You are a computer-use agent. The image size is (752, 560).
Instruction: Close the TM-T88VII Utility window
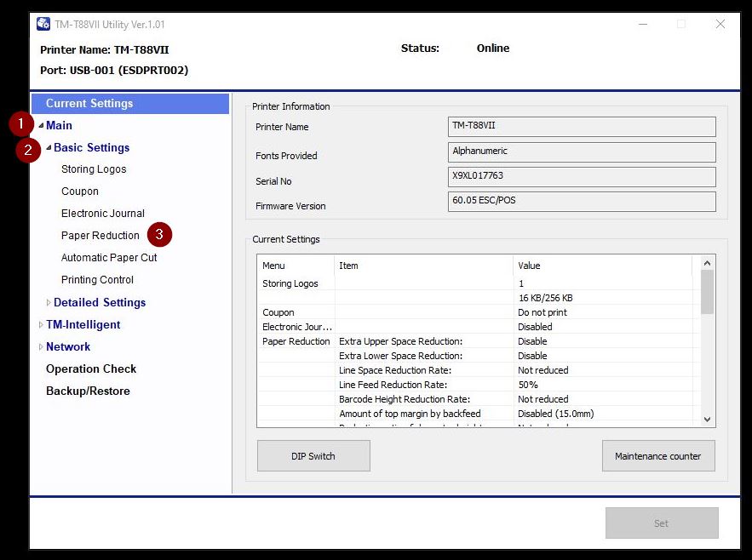720,24
